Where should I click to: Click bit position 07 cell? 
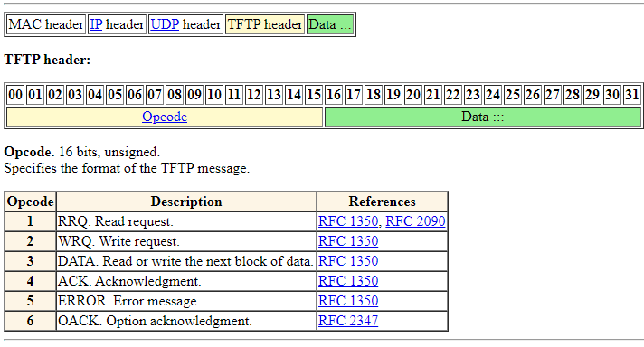(x=155, y=95)
